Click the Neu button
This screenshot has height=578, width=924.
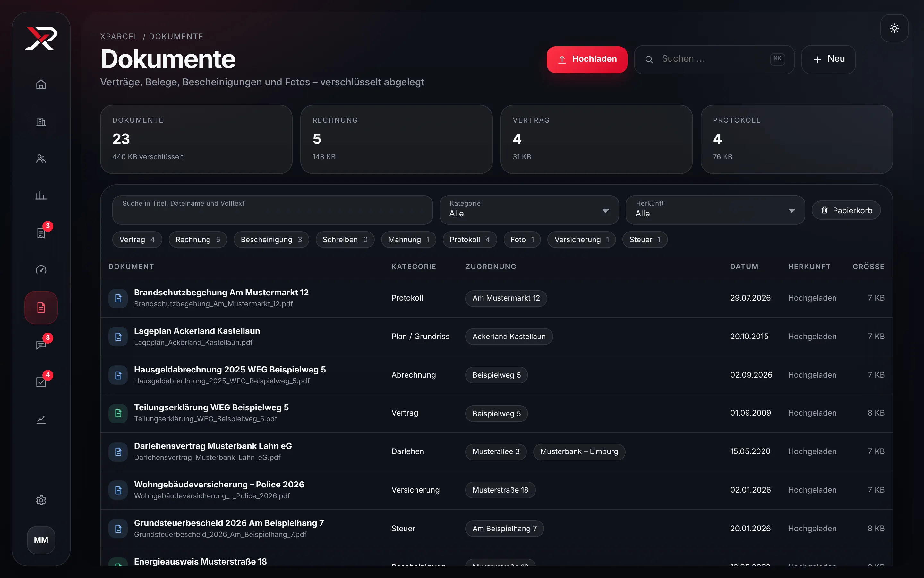[x=828, y=59]
